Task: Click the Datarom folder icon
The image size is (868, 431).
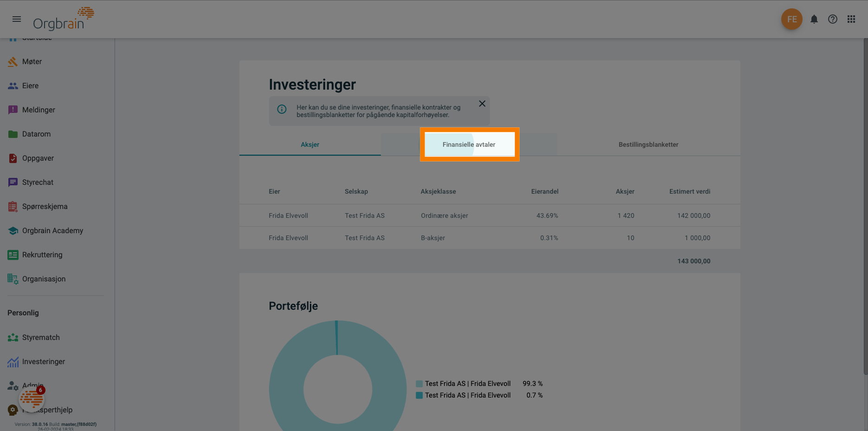Action: (x=13, y=134)
